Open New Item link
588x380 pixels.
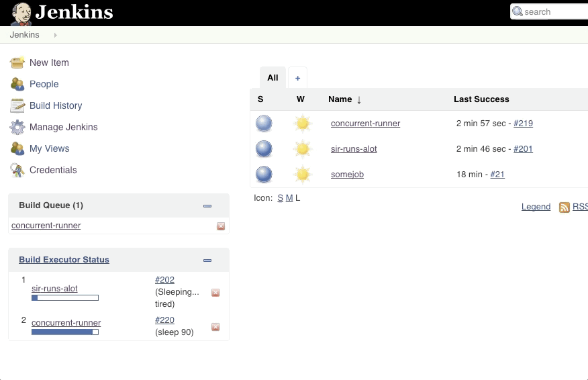pyautogui.click(x=49, y=62)
